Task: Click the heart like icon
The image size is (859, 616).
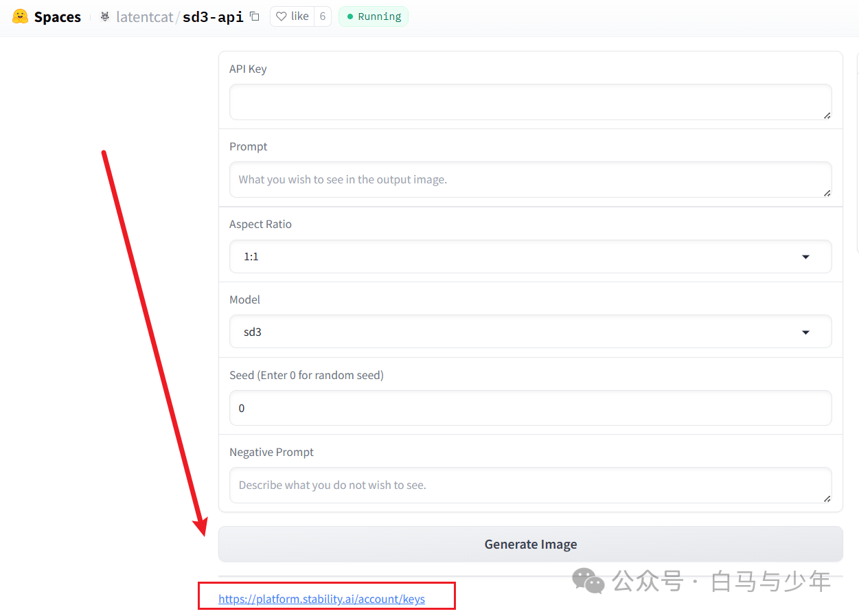Action: (281, 16)
